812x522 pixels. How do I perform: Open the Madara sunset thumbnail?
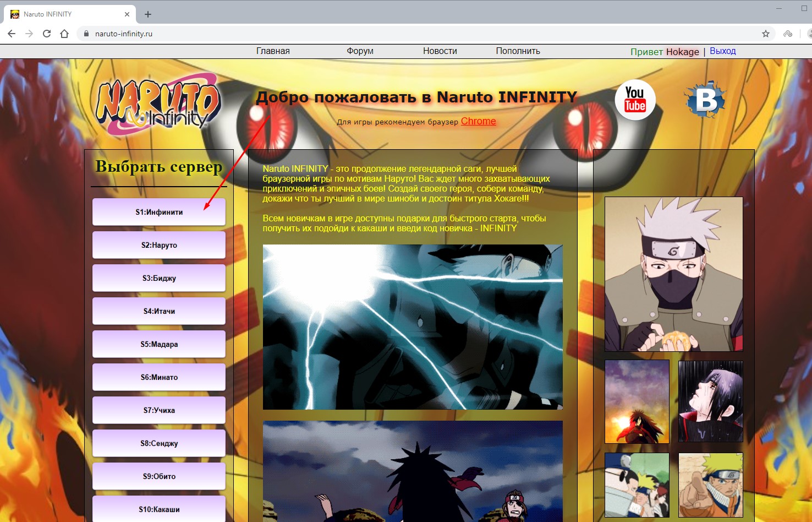click(x=637, y=401)
